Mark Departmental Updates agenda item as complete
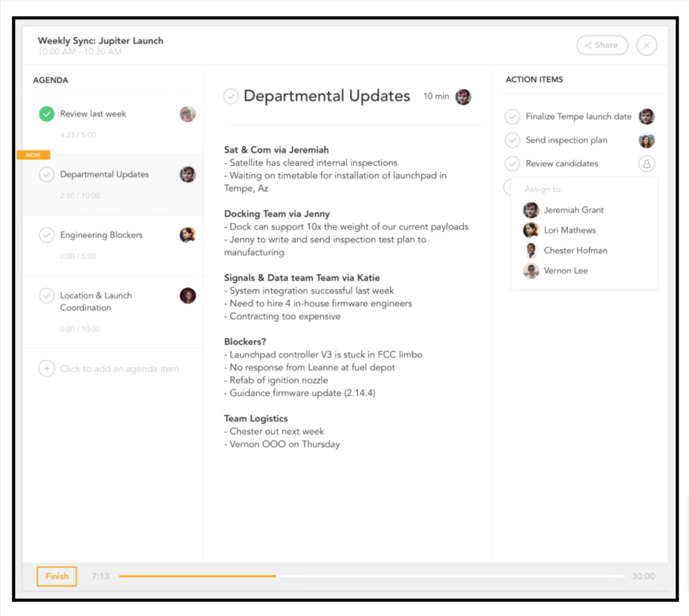Screen dimensions: 689x616 [x=47, y=175]
